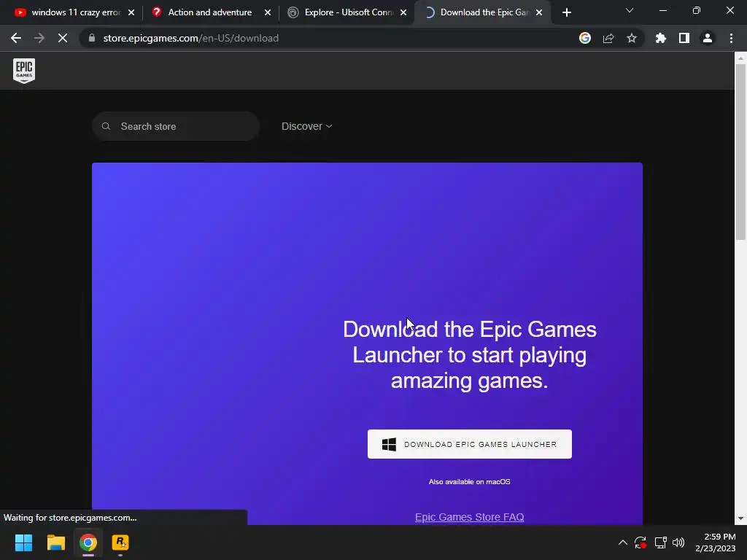Switch to the Action and adventure tab

pyautogui.click(x=210, y=12)
